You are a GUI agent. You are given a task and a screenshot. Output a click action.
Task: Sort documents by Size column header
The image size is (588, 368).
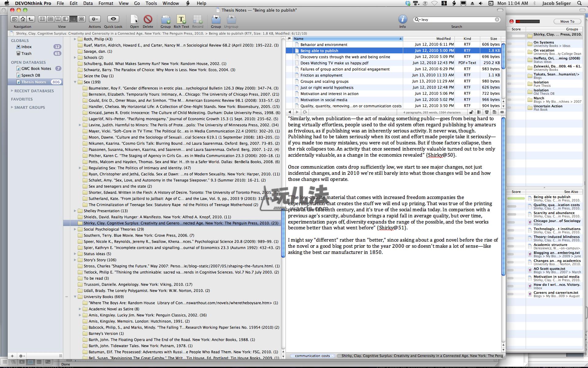[490, 39]
